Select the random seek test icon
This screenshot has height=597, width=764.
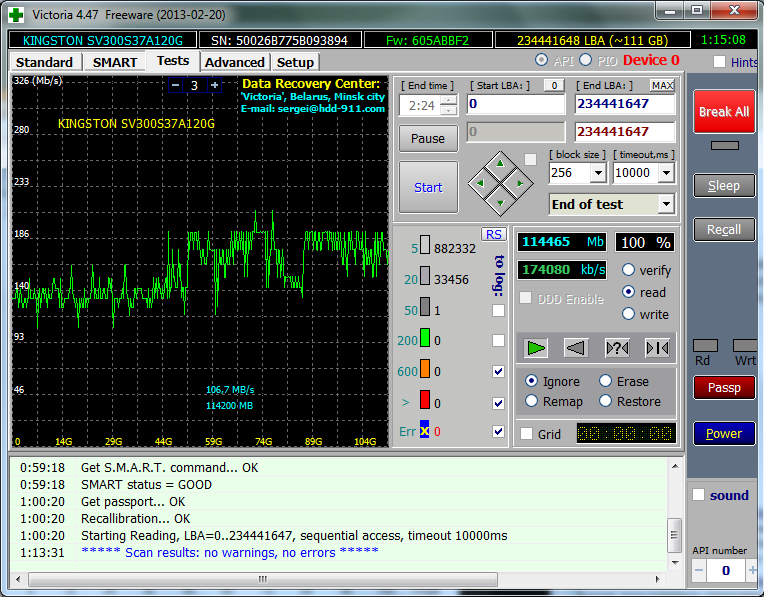[x=617, y=348]
